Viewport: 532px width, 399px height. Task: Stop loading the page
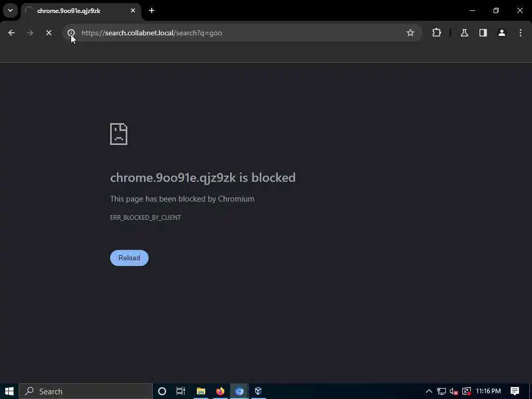pyautogui.click(x=48, y=33)
